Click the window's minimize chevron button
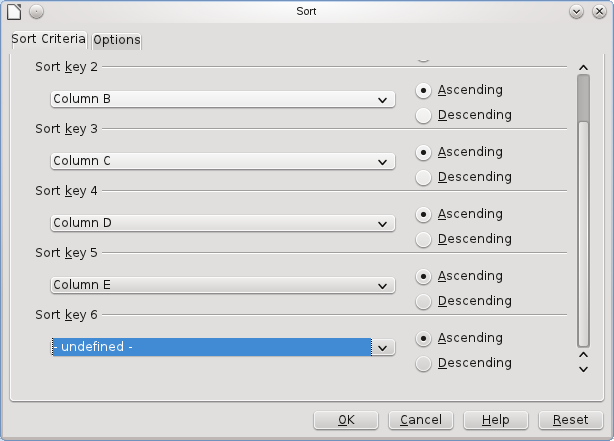 coord(577,11)
